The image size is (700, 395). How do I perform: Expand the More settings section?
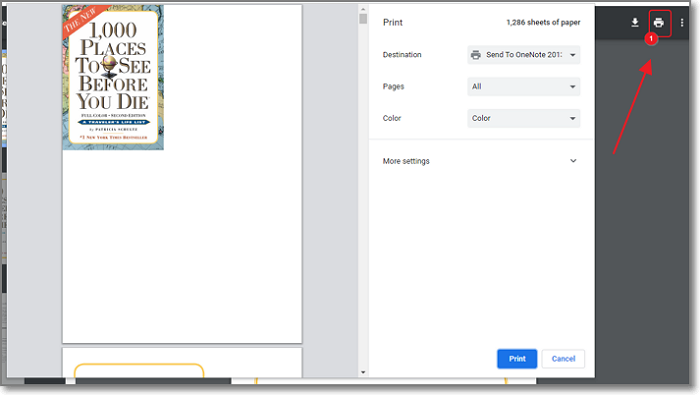click(480, 161)
